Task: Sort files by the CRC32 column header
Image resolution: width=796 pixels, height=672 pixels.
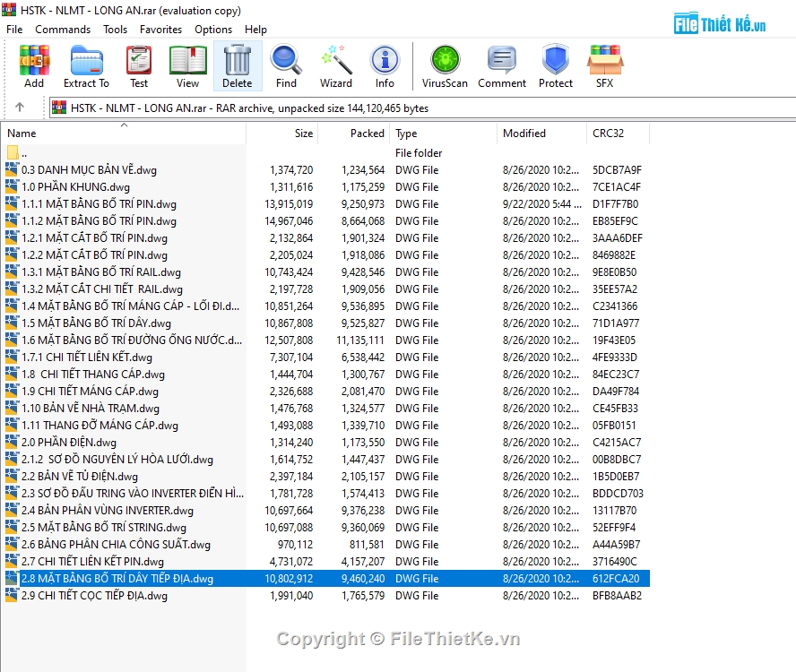Action: (x=619, y=133)
